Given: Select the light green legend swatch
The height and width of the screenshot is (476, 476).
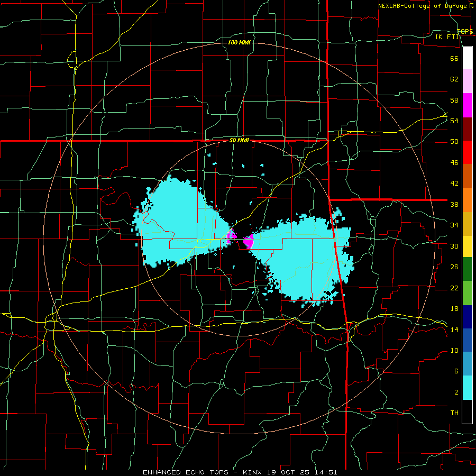Looking at the screenshot, I should click(x=467, y=293).
